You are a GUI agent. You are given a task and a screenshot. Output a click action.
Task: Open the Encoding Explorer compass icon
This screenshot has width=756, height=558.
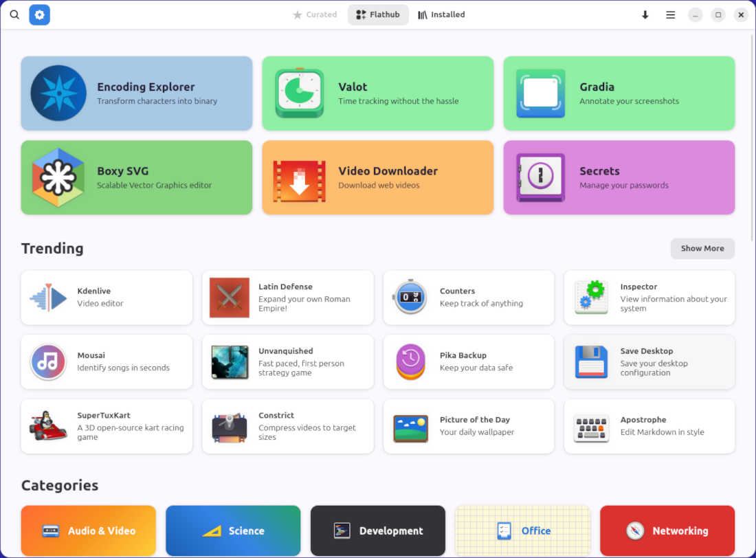pyautogui.click(x=58, y=93)
